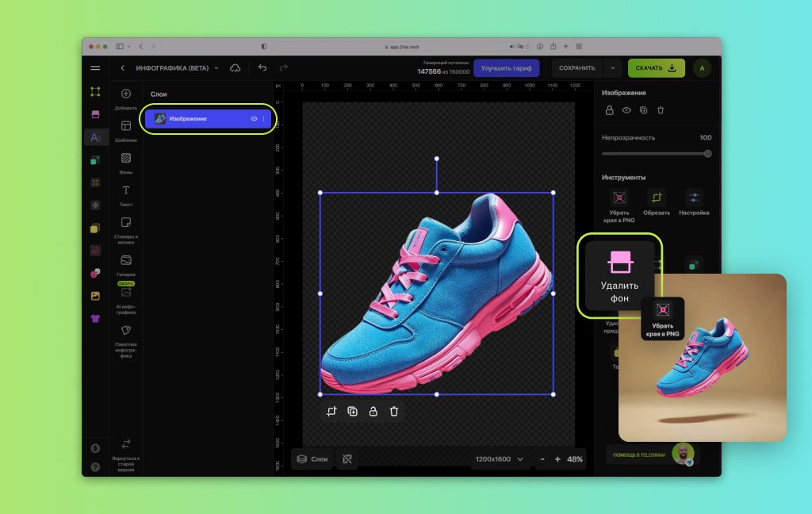Image resolution: width=812 pixels, height=514 pixels.
Task: Duplicate the image via the properties panel copy icon
Action: pos(643,110)
